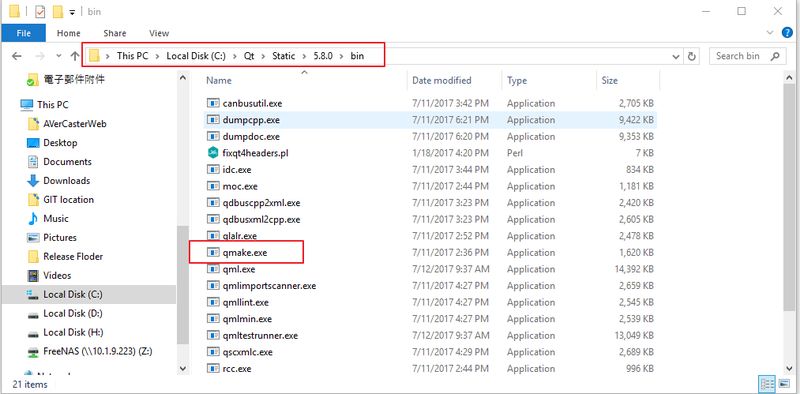Open the Share ribbon tab
The image size is (800, 394).
(115, 33)
